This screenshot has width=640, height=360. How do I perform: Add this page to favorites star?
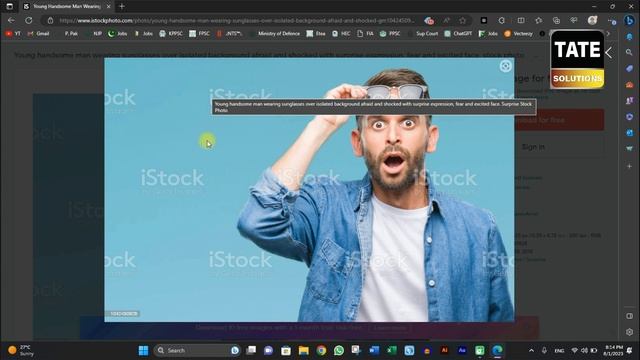pos(462,20)
